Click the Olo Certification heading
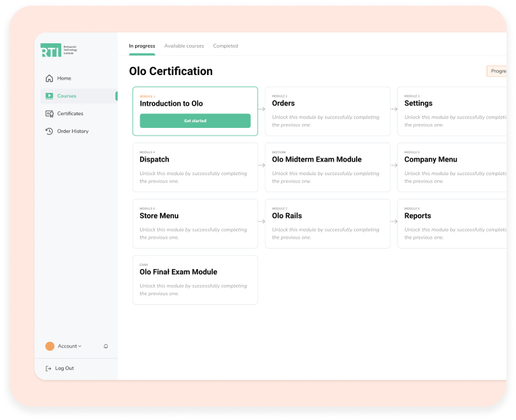Viewport: 516px width, 420px height. pos(171,71)
